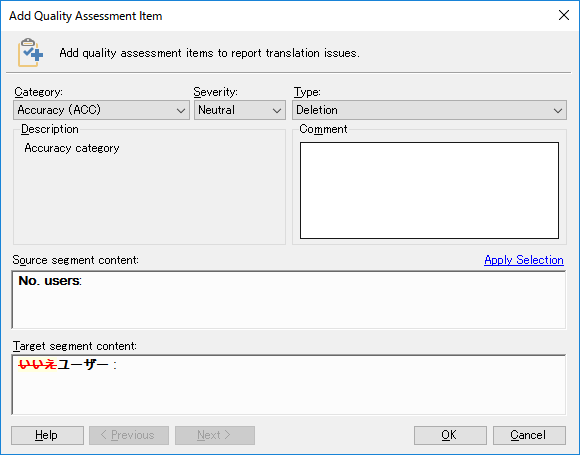The width and height of the screenshot is (580, 455).
Task: Click the Type dropdown arrow chevron
Action: pos(558,110)
